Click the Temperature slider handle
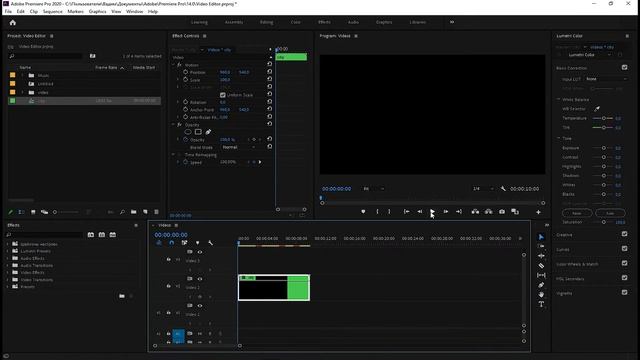 coord(604,118)
